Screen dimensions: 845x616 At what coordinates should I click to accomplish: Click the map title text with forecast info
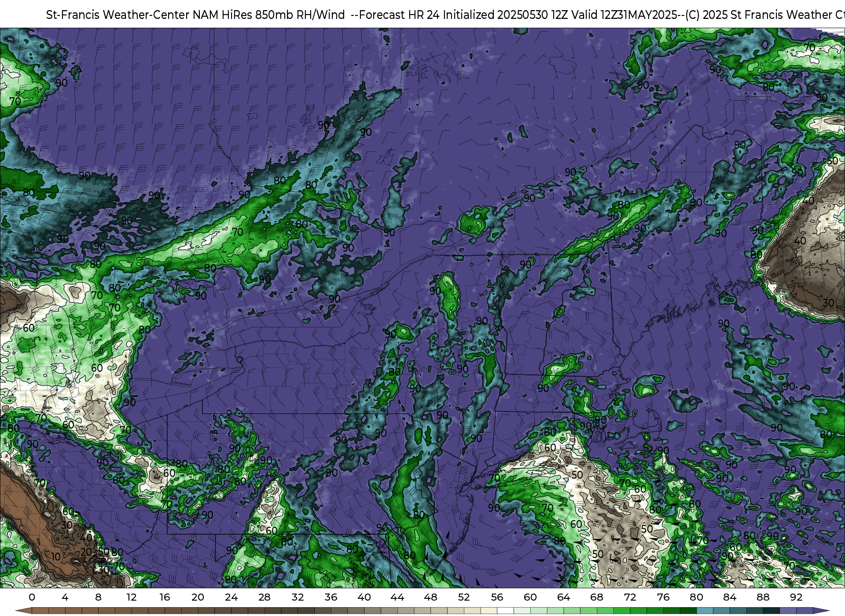click(x=445, y=15)
